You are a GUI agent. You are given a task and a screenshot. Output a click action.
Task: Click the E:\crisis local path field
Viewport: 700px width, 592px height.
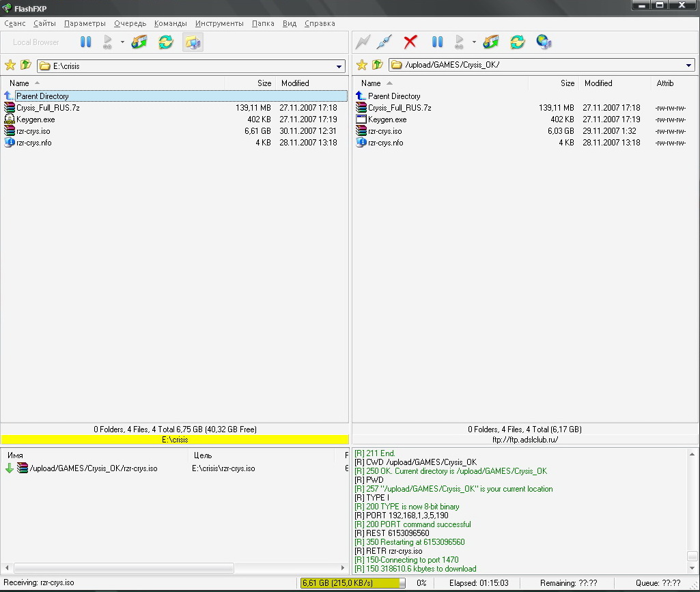[191, 66]
